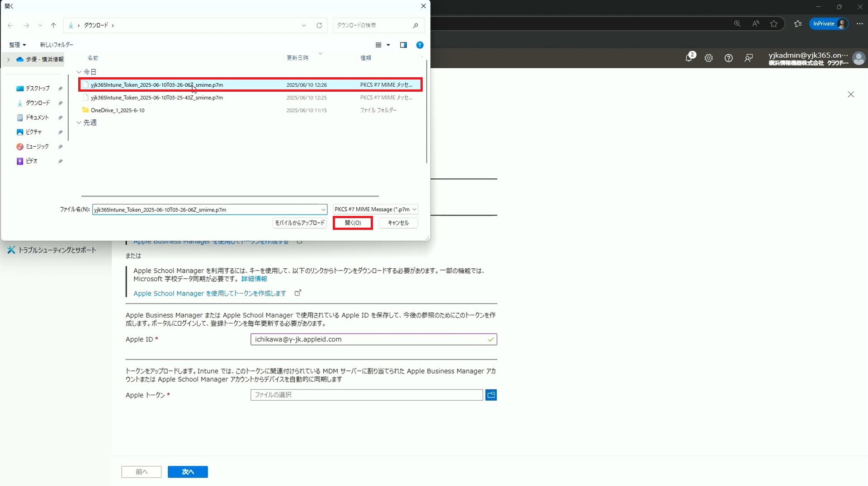
Task: Go up one folder level
Action: [53, 25]
